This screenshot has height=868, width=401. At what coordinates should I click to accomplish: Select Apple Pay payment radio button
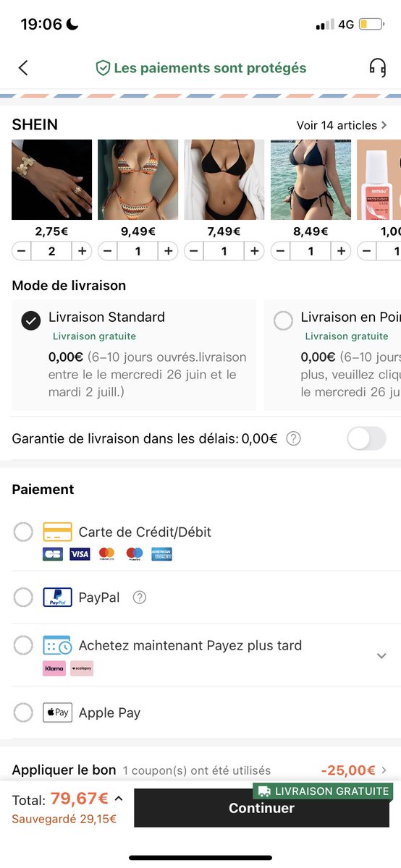pos(23,712)
